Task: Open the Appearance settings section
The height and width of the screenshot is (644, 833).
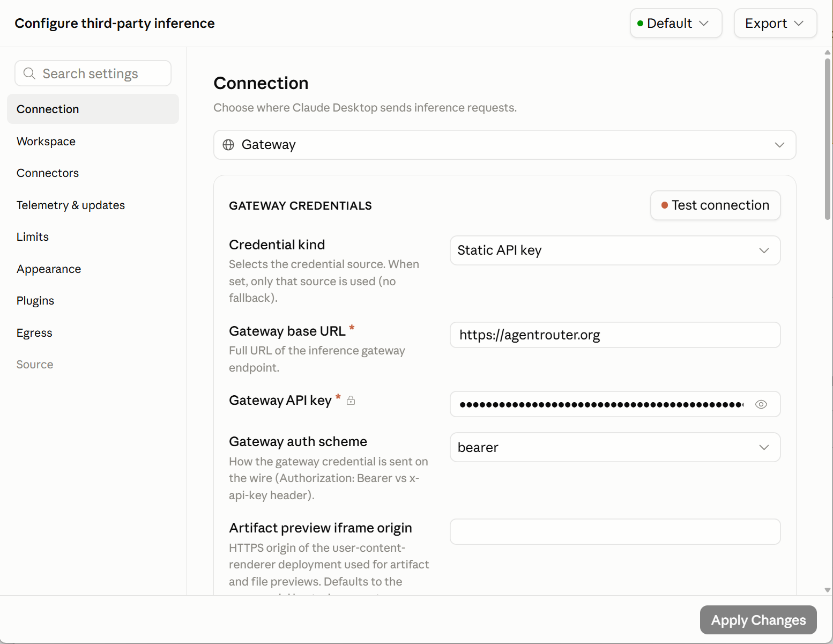Action: pos(93,269)
